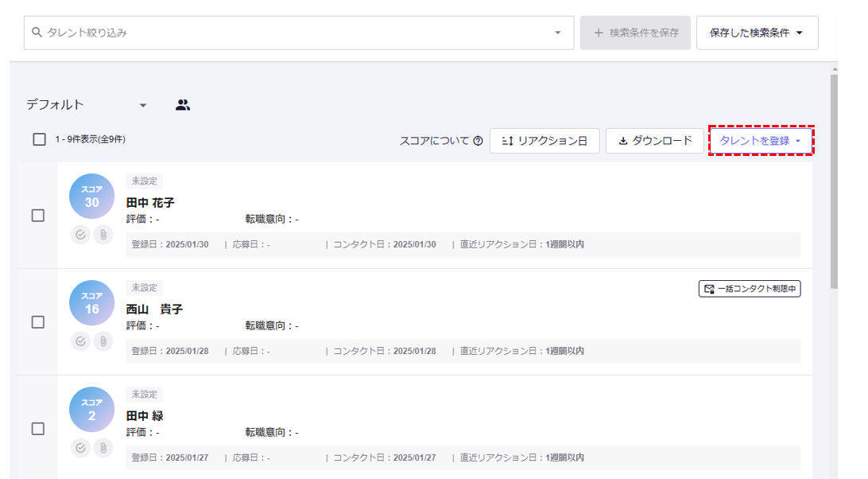Click the paperclip icon under 西山 貴子's score
The width and height of the screenshot is (868, 479).
pyautogui.click(x=103, y=341)
